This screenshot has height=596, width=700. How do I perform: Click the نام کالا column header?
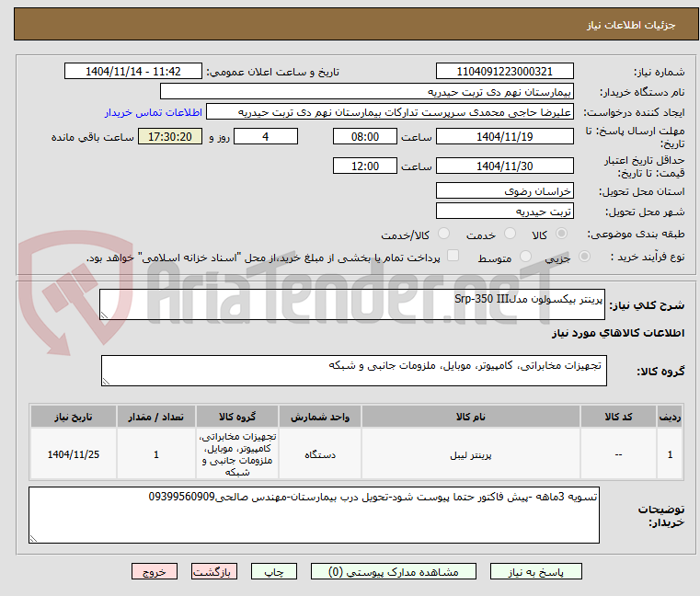click(471, 417)
